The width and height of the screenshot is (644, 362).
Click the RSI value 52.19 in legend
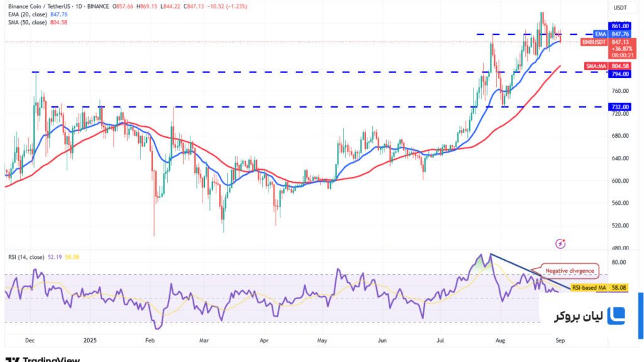point(55,257)
